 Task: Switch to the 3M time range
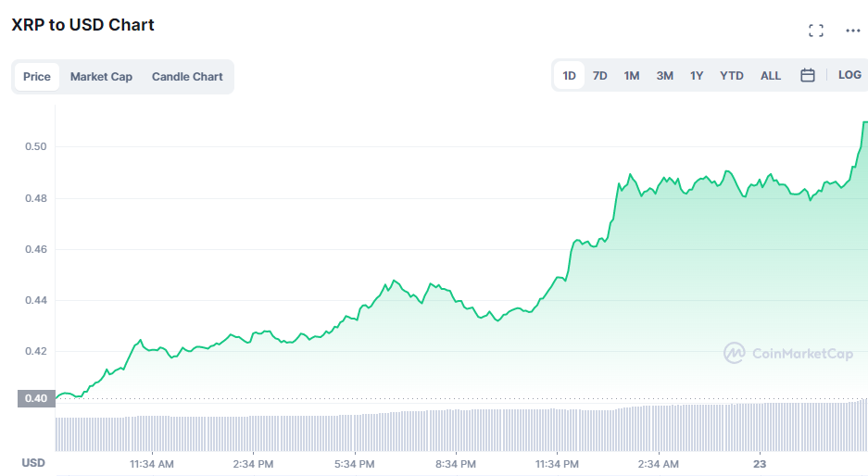664,76
